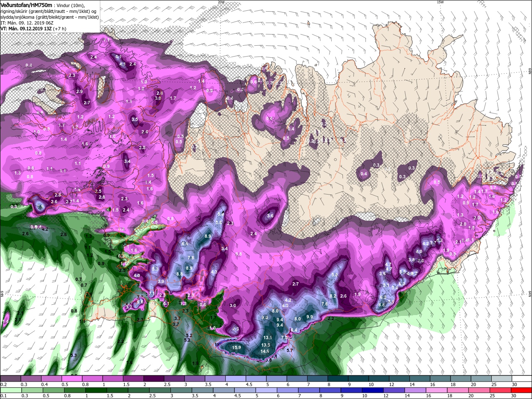Click the 9.9 precipitation value on the map
This screenshot has height=399, width=532.
pyautogui.click(x=309, y=317)
